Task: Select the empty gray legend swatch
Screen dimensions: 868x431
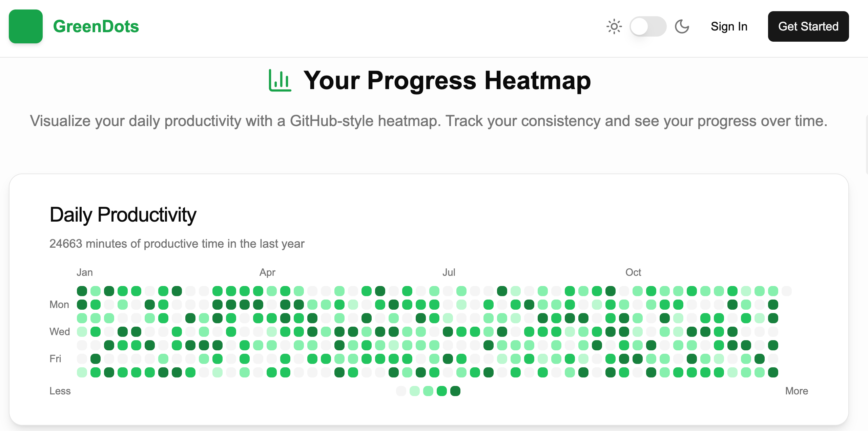Action: tap(401, 391)
